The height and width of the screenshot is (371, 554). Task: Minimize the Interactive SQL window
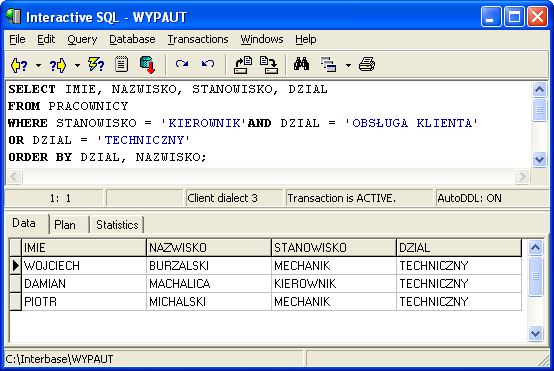coord(490,17)
